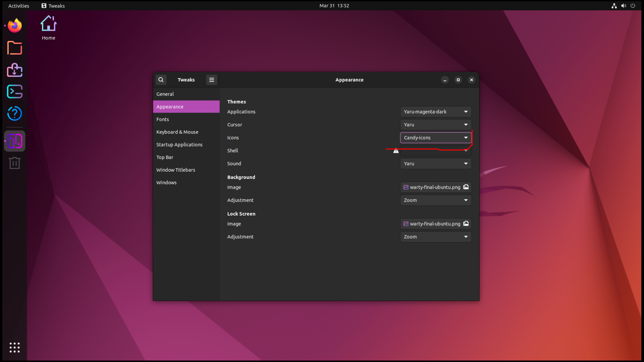This screenshot has height=362, width=644.
Task: Close the Tweaks window
Action: [x=472, y=80]
